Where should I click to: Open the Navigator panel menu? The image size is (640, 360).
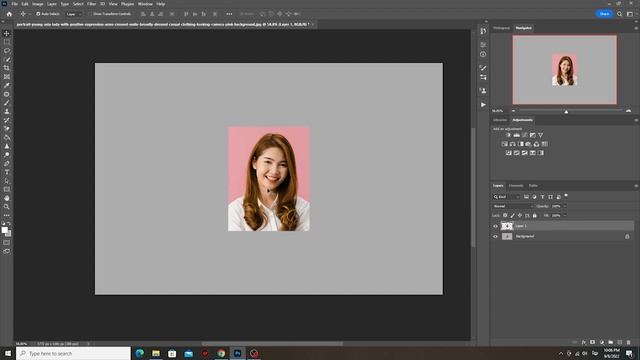(x=636, y=28)
